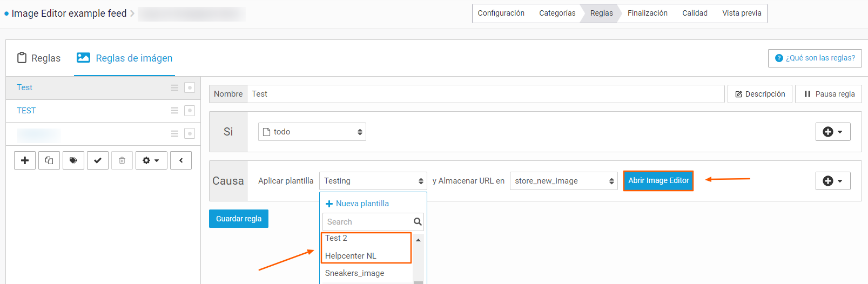The width and height of the screenshot is (868, 284).
Task: Click drag handle icon of Test rule
Action: coord(174,87)
